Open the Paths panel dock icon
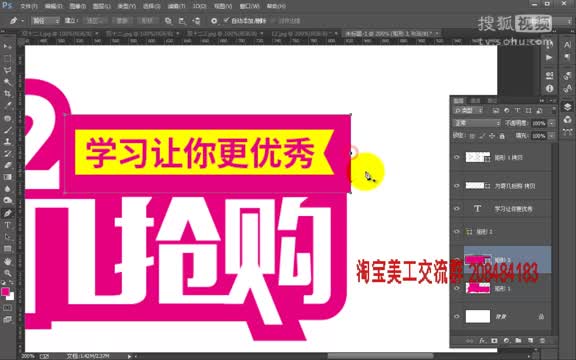Viewport: 576px width, 360px height. [567, 132]
